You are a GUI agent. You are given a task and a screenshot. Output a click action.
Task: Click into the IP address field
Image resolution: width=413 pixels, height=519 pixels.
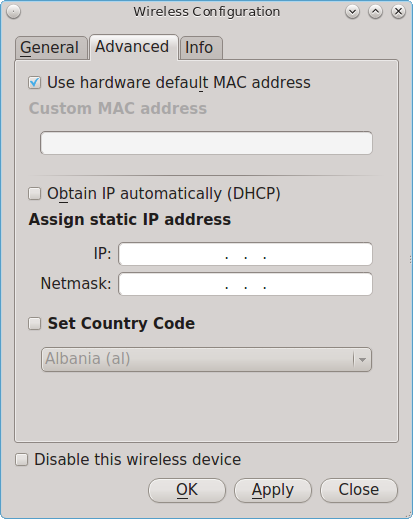(x=245, y=254)
